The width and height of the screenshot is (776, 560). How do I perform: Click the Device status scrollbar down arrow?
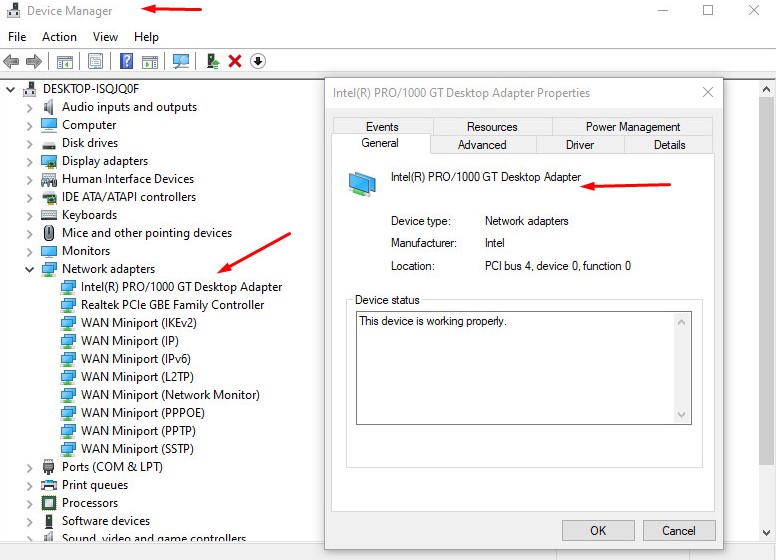coord(682,415)
